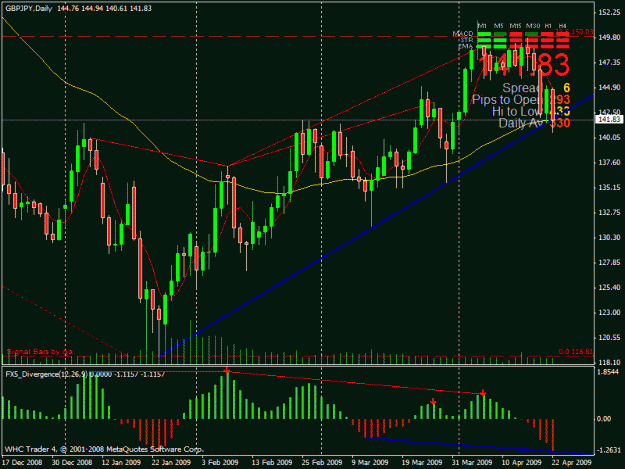
Task: Click the 127.85 price axis label
Action: pos(609,262)
